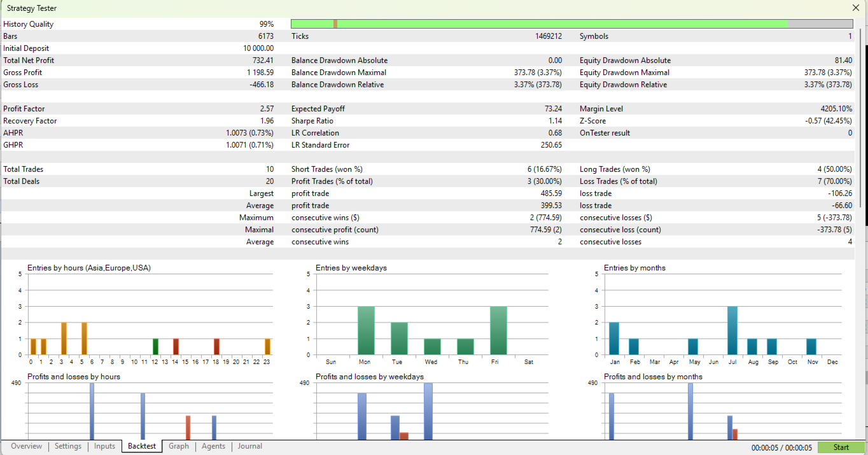
Task: Open the Settings tab
Action: [x=67, y=446]
